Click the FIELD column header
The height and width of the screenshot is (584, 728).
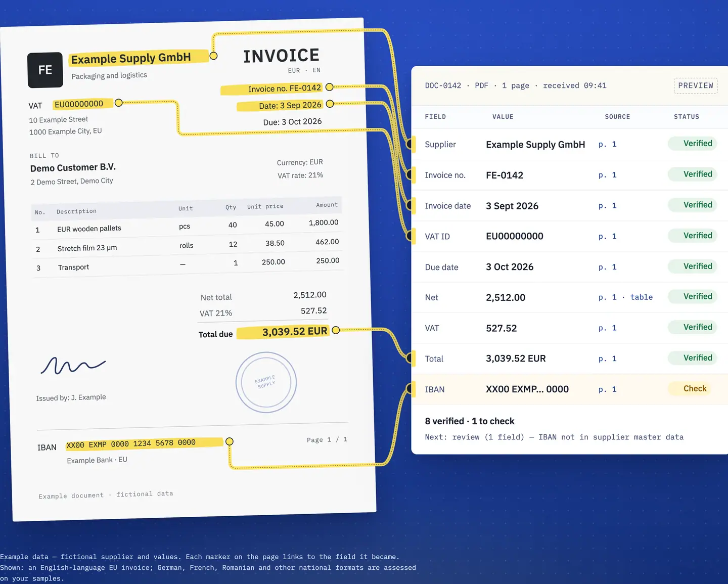[435, 117]
